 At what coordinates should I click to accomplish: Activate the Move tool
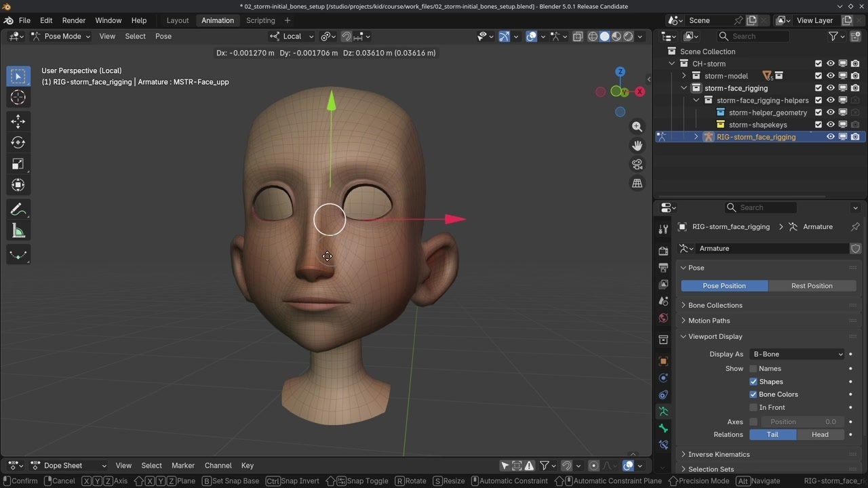[x=18, y=121]
